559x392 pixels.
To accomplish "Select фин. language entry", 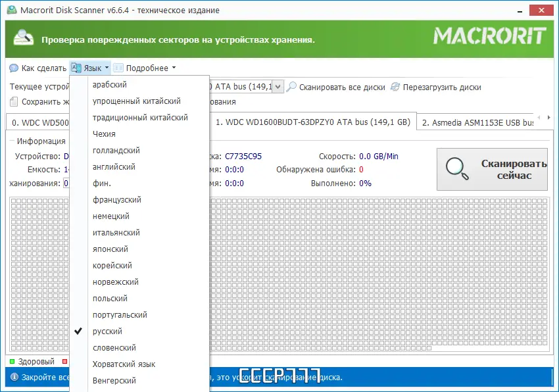I will click(x=139, y=183).
